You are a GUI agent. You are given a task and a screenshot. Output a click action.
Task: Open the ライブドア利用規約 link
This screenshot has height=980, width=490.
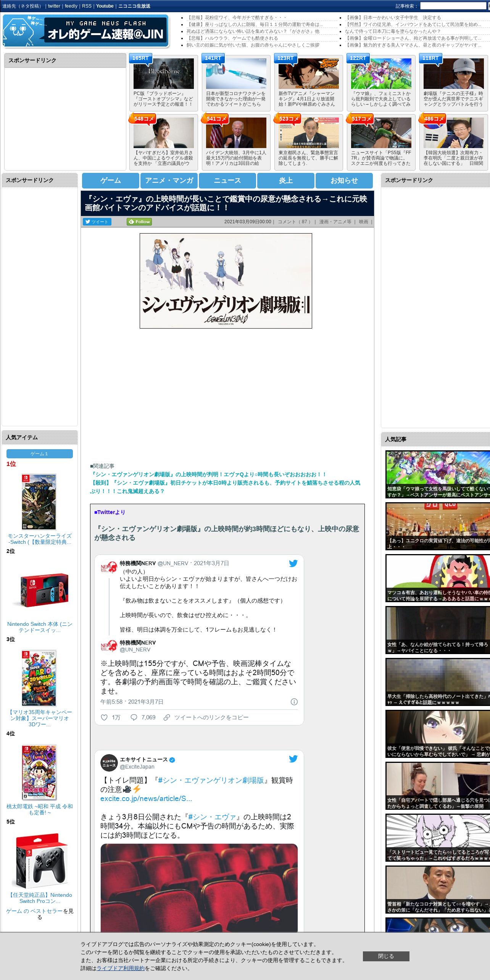[121, 968]
